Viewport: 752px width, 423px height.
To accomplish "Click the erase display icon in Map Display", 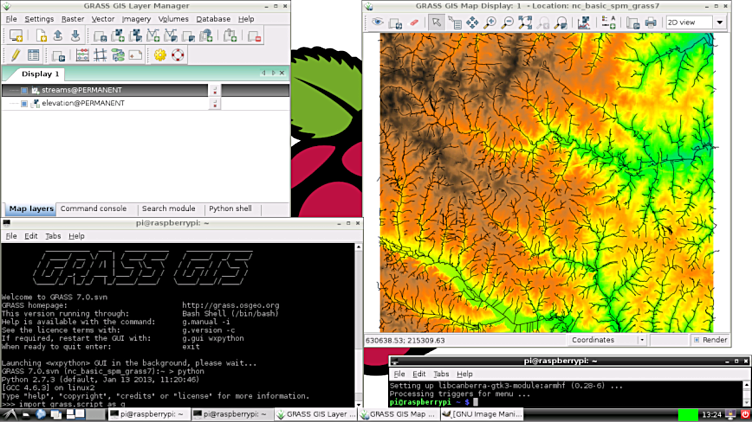I will click(414, 22).
